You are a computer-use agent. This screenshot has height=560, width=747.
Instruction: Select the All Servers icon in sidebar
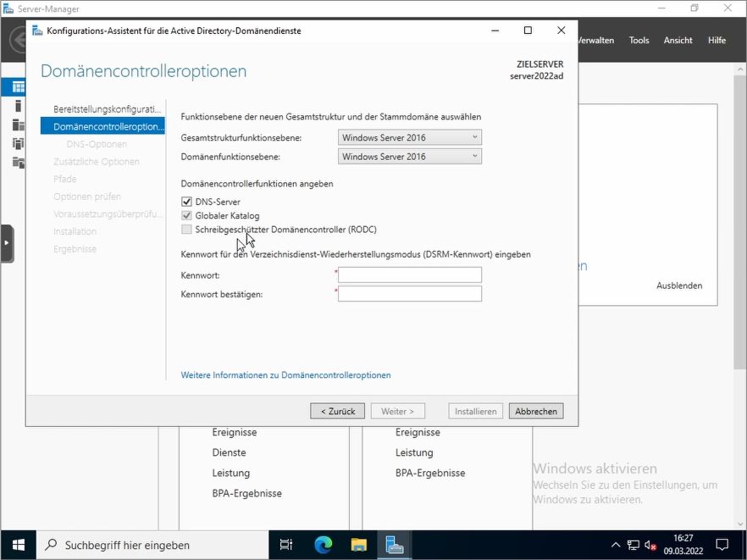(x=19, y=125)
